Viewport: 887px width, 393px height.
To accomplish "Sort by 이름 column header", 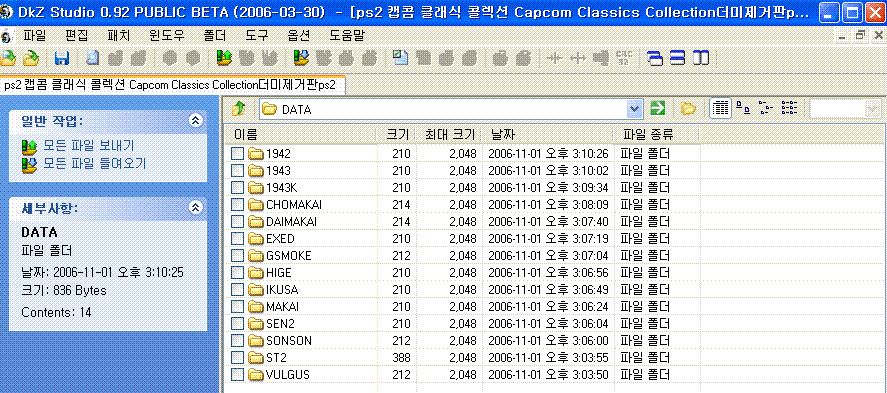I will pyautogui.click(x=300, y=135).
